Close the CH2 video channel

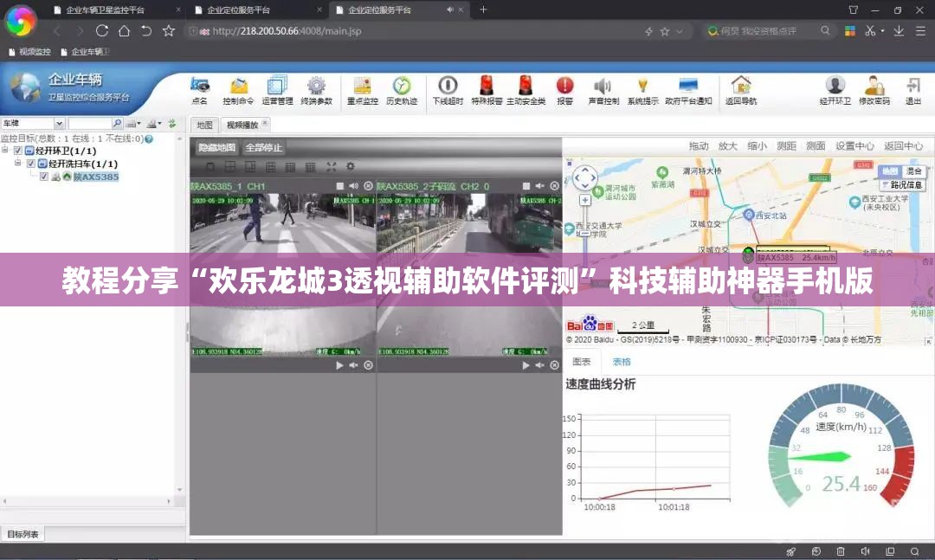point(555,186)
